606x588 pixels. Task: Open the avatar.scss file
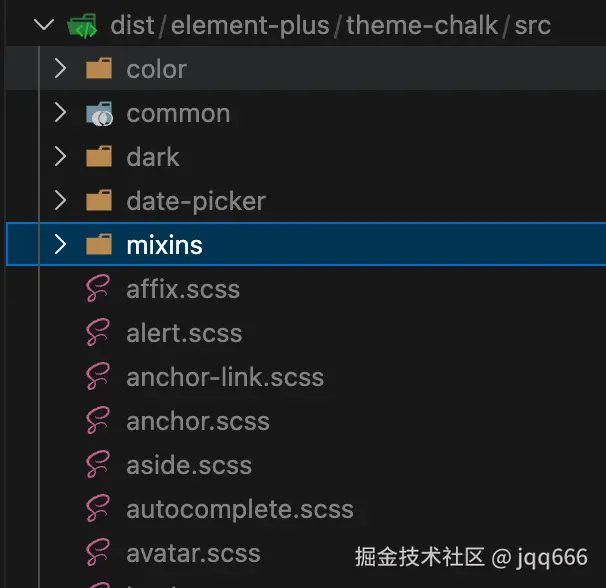click(x=193, y=553)
